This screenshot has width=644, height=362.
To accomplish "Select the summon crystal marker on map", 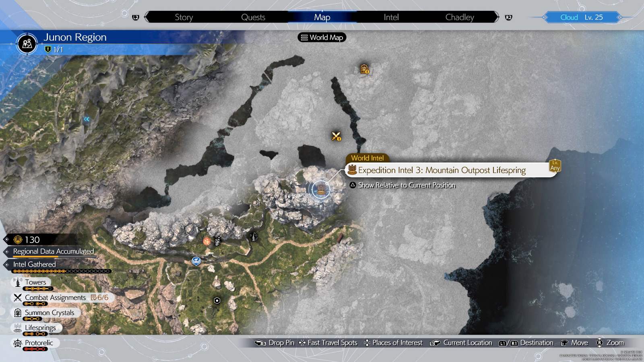I will click(x=364, y=69).
